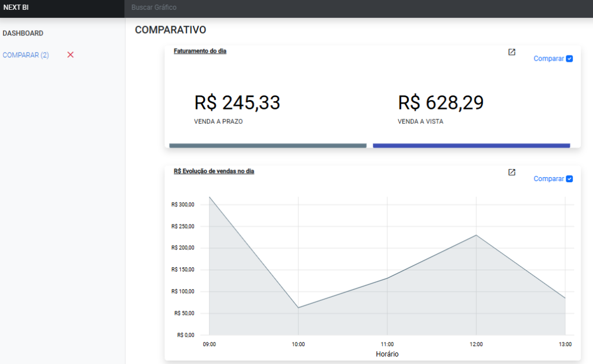Uncheck Comparar on Faturamento do dia card
This screenshot has height=364, width=593.
[x=569, y=58]
